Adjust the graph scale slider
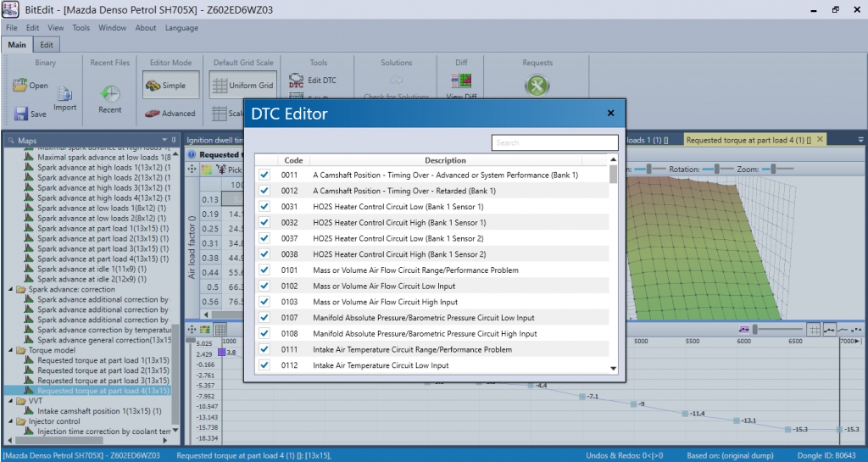 (755, 330)
